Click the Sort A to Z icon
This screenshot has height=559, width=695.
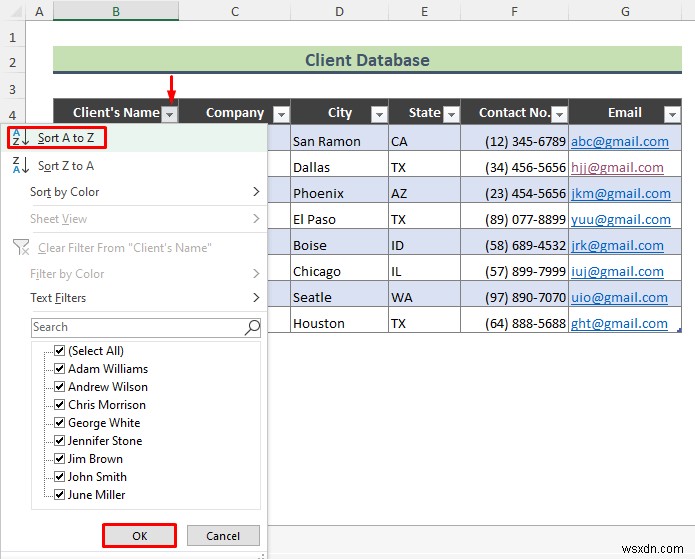coord(20,137)
